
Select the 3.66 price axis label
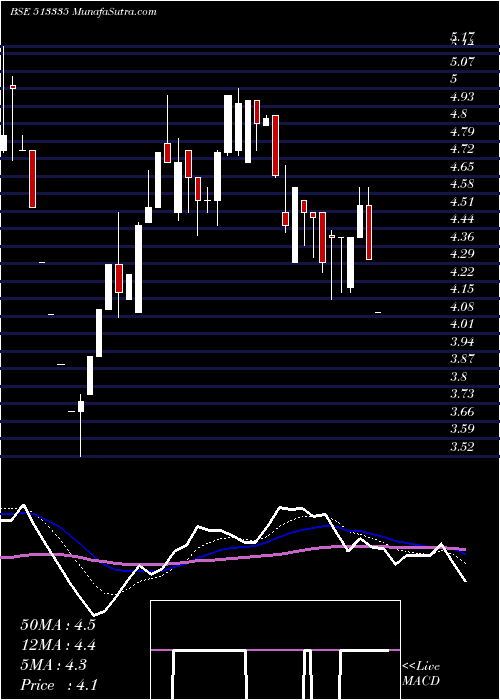click(x=462, y=411)
